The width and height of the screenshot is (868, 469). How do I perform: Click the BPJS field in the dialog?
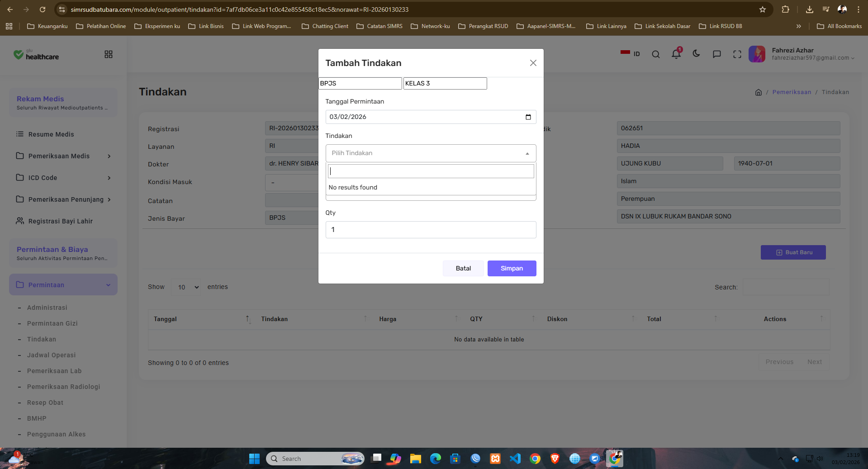coord(360,83)
